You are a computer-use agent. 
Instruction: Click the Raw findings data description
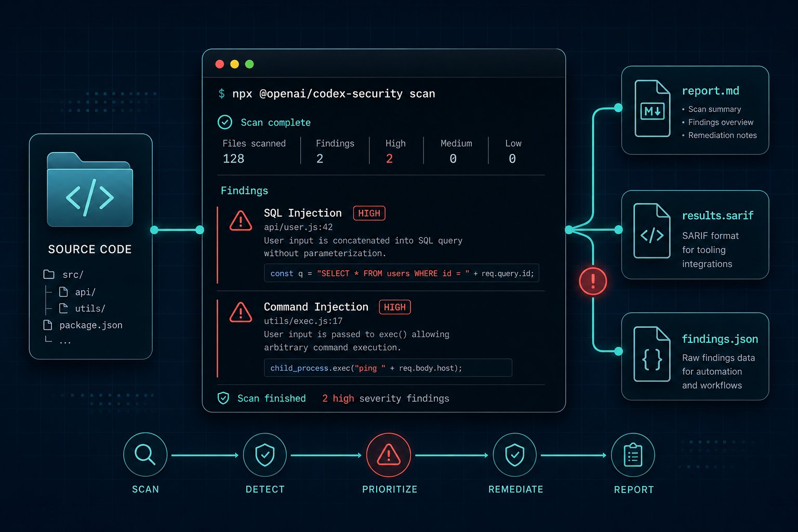coord(719,371)
